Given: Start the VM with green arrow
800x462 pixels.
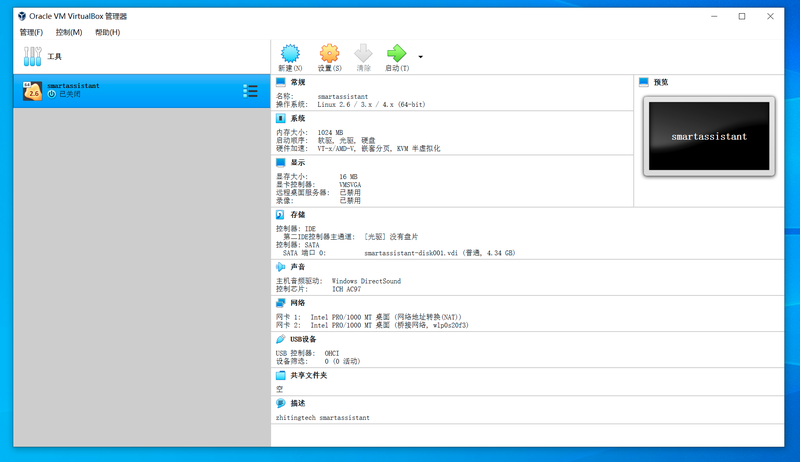Looking at the screenshot, I should 396,53.
